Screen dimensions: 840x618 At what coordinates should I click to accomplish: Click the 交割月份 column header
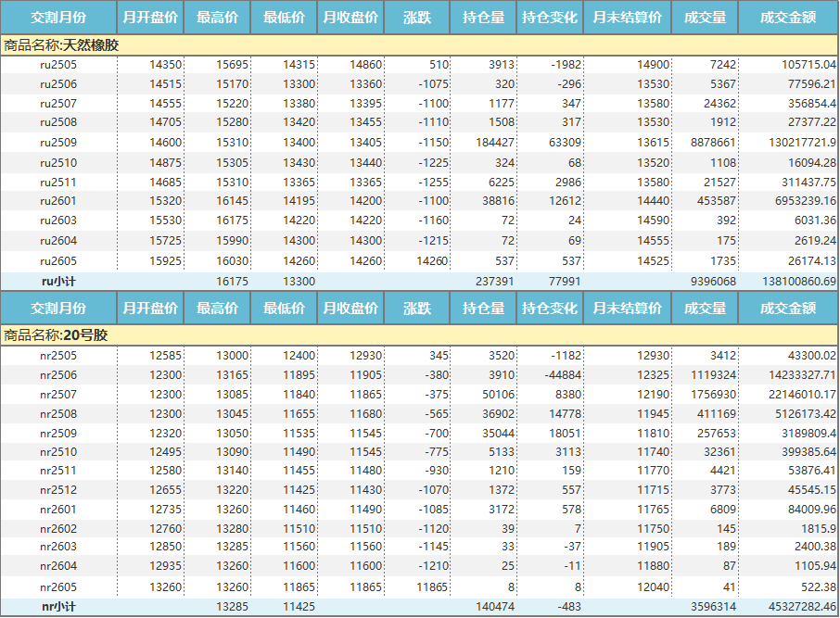pyautogui.click(x=57, y=17)
